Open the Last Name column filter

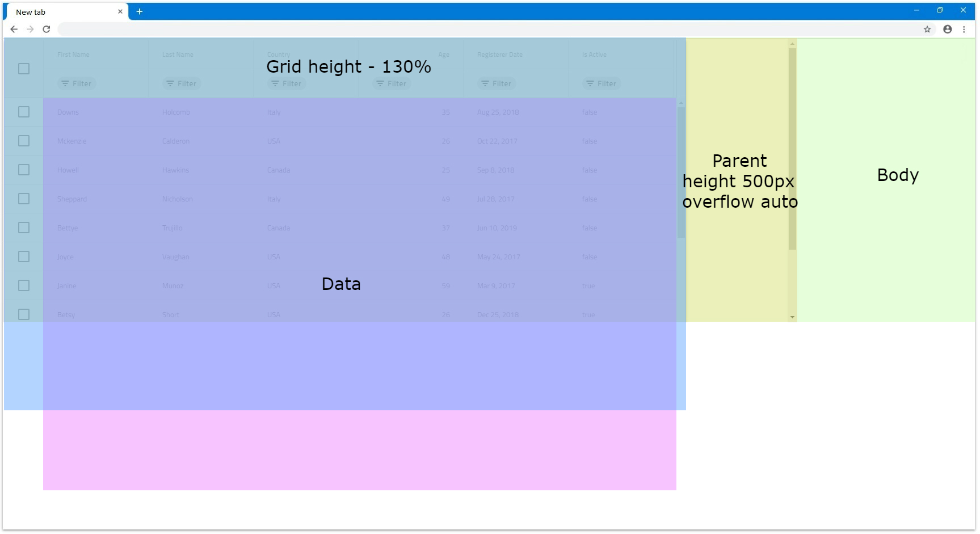point(182,84)
